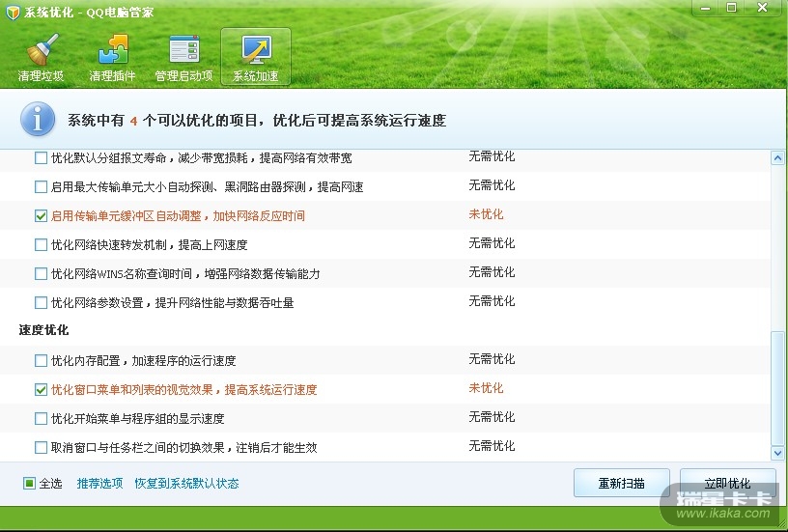Click the 重新扫描 button
Screen dimensions: 788x532
[x=622, y=484]
